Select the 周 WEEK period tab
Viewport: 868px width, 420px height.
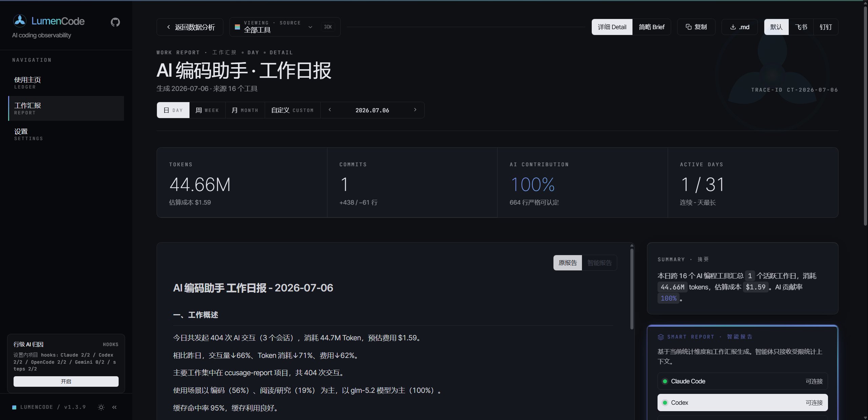207,110
